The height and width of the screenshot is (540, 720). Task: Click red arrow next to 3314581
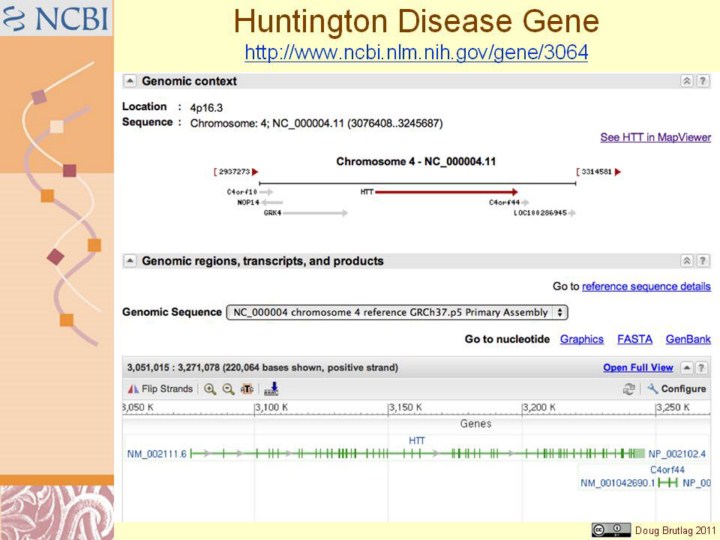tap(618, 172)
